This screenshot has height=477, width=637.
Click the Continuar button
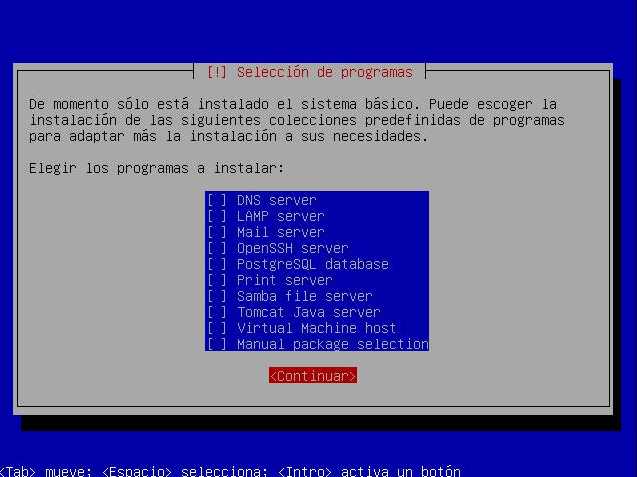[313, 376]
